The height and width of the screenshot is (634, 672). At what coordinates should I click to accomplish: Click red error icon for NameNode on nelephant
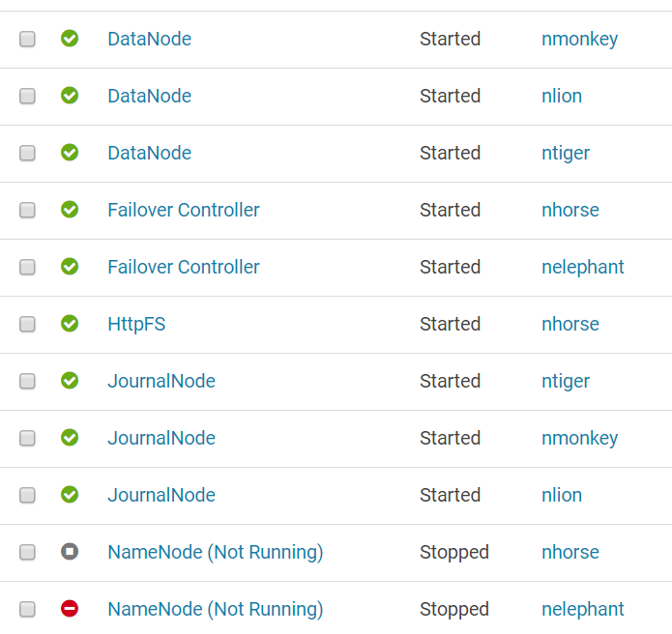click(70, 609)
